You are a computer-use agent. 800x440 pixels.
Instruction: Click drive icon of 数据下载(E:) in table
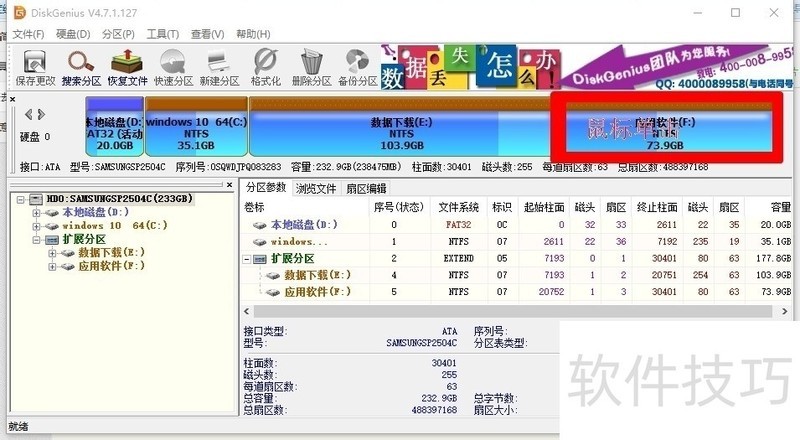coord(273,276)
